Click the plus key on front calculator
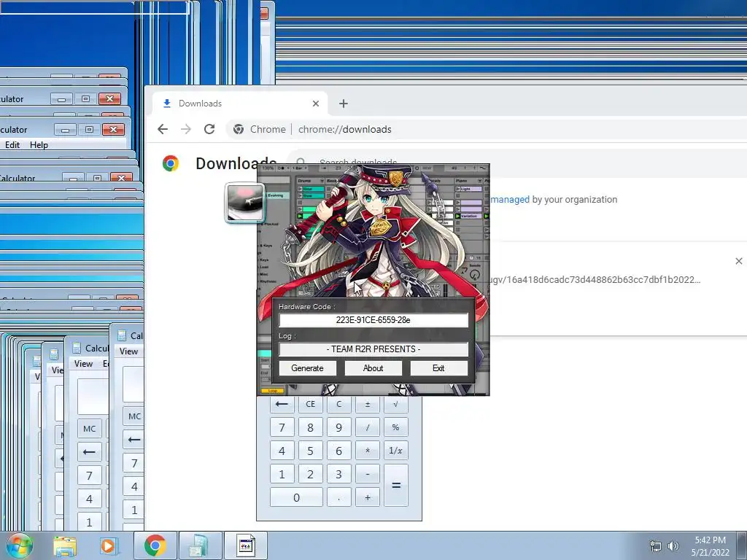 368,497
